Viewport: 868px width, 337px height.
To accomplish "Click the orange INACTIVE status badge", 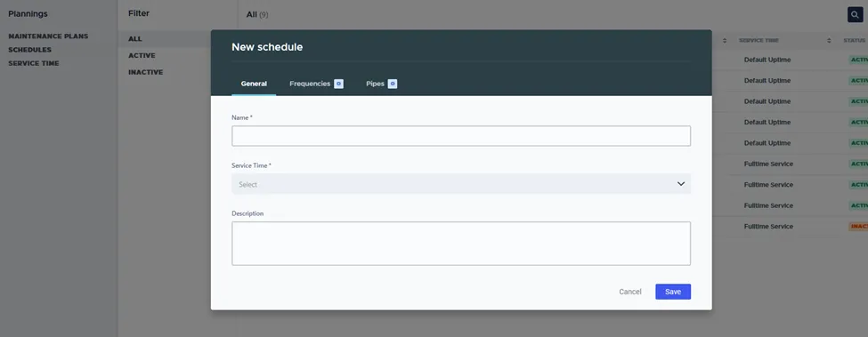I will tap(858, 227).
